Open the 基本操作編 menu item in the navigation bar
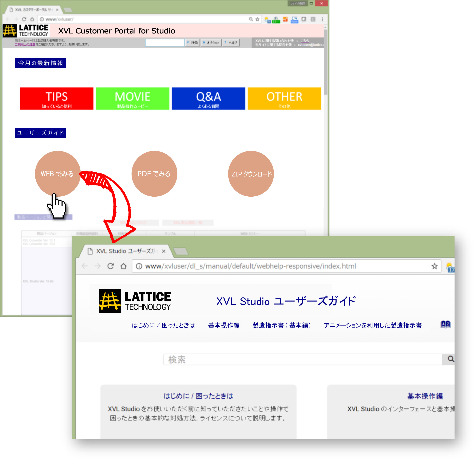The height and width of the screenshot is (460, 476). [224, 325]
